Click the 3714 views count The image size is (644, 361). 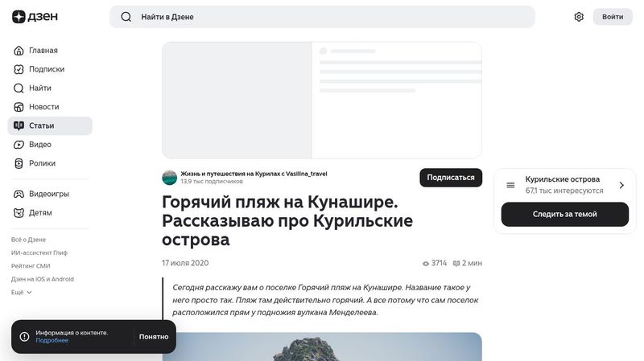point(439,263)
